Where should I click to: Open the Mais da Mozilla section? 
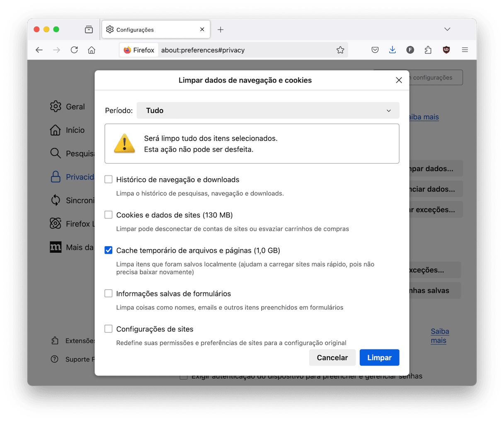72,247
